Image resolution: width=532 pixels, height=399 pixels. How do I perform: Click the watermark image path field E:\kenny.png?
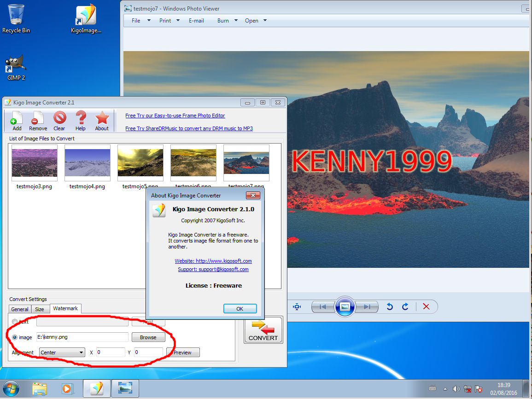coord(82,337)
